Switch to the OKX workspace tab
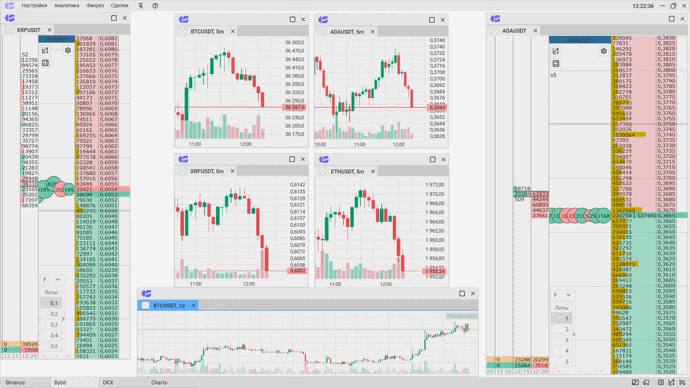 (108, 383)
